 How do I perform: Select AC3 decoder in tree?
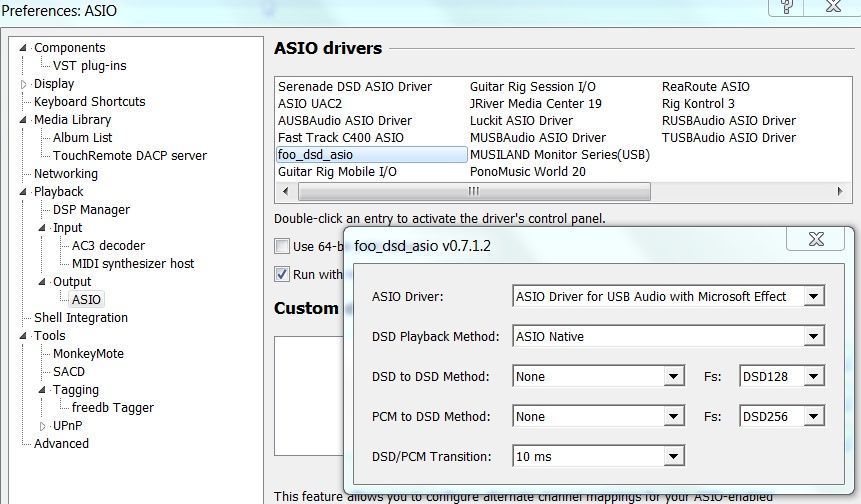pyautogui.click(x=108, y=246)
